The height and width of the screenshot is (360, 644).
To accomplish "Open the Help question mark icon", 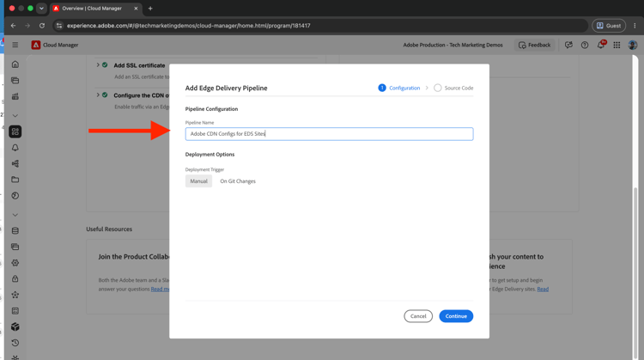I will [x=585, y=45].
